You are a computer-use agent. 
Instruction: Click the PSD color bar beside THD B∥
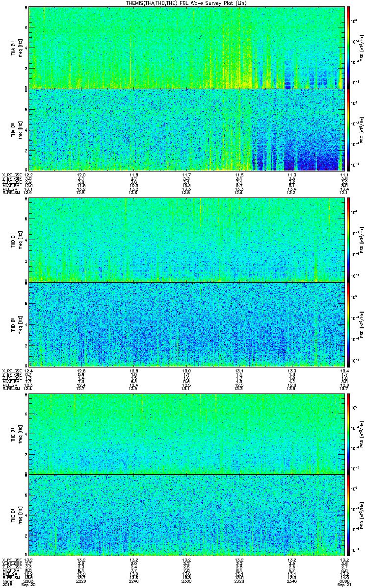point(348,324)
